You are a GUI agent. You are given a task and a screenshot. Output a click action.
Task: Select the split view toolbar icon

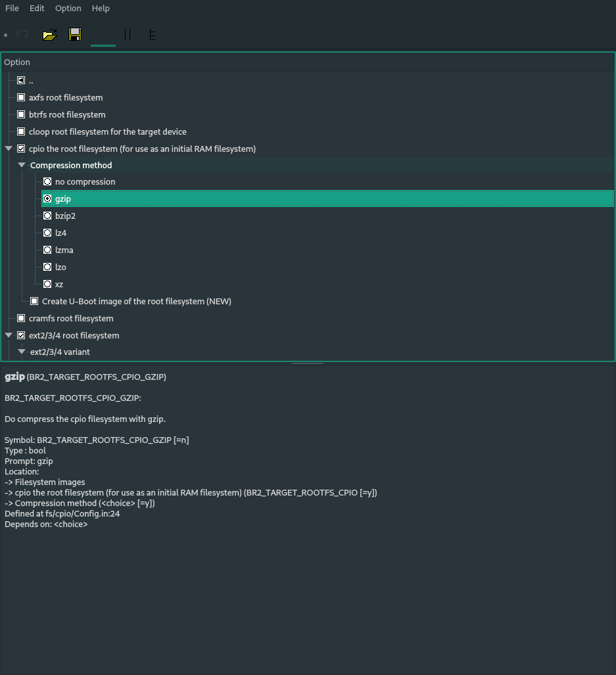(x=128, y=34)
